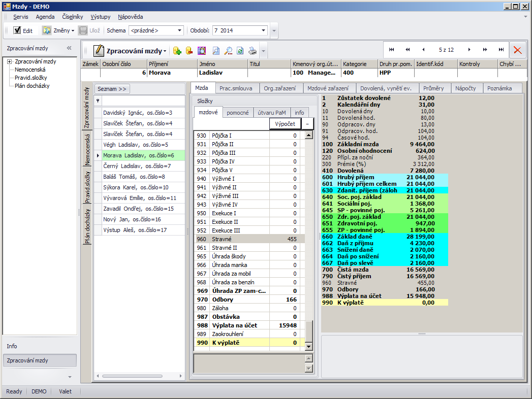532x399 pixels.
Task: Select employee Černý Ladislav in list
Action: tap(137, 166)
